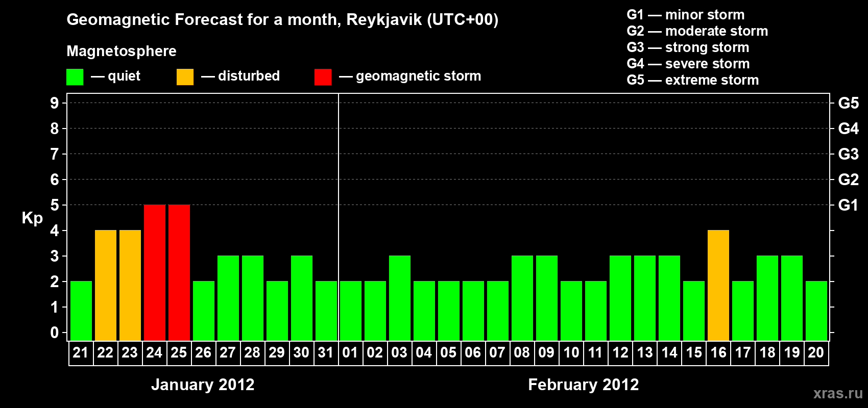The width and height of the screenshot is (868, 408).
Task: Click date cell 01 on the date axis
Action: click(351, 353)
